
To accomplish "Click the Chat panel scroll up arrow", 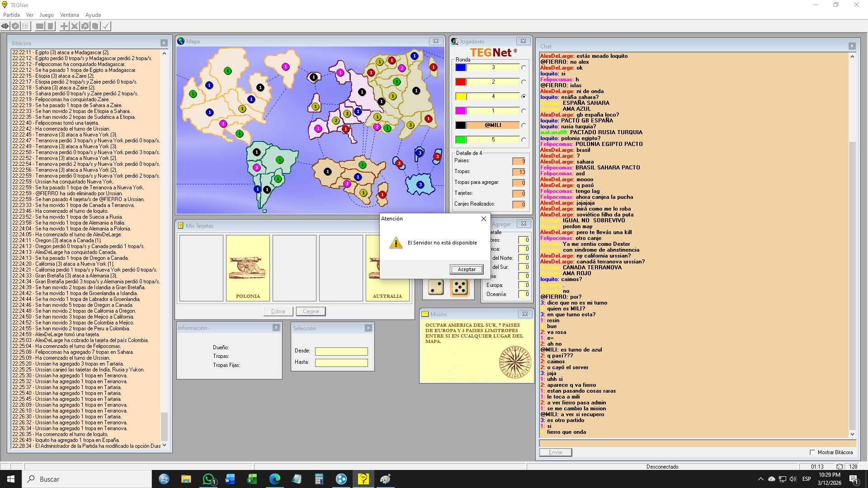I will tap(852, 56).
